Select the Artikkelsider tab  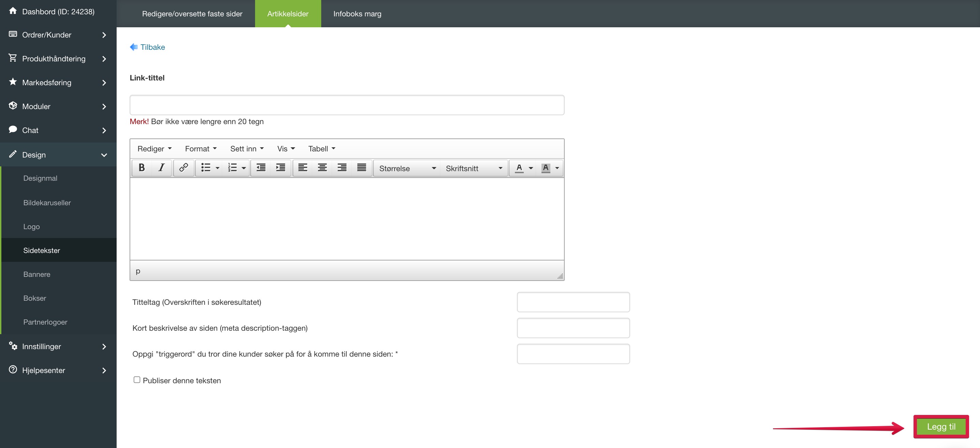287,14
